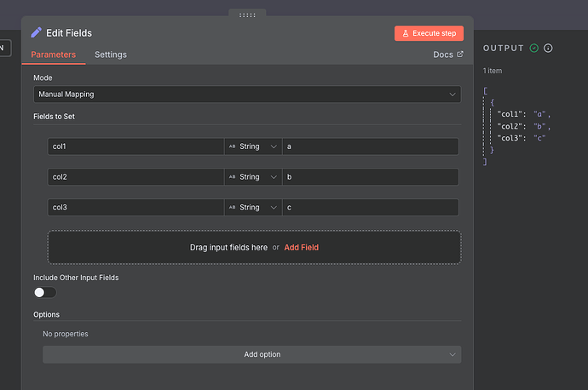Open the Mode dropdown set to Manual Mapping

247,95
